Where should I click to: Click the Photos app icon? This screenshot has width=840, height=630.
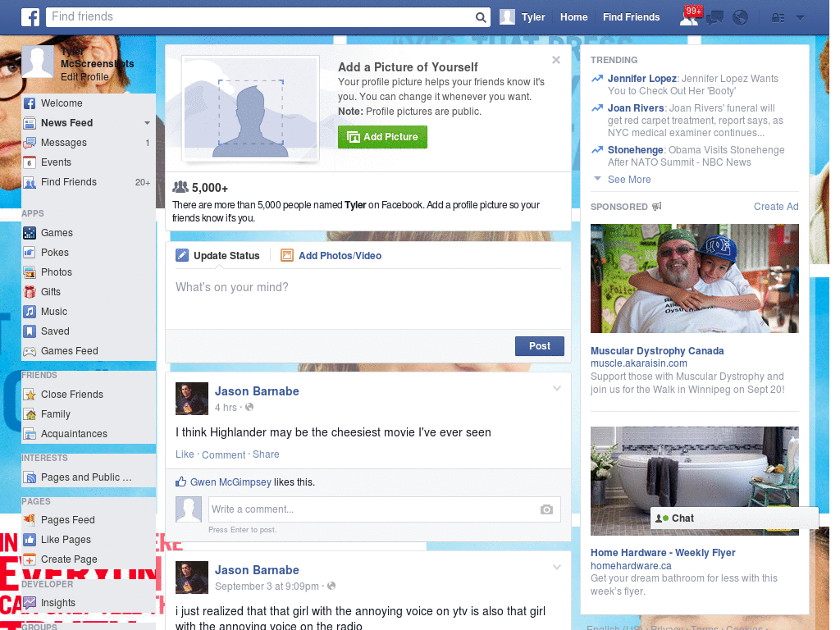pyautogui.click(x=30, y=272)
